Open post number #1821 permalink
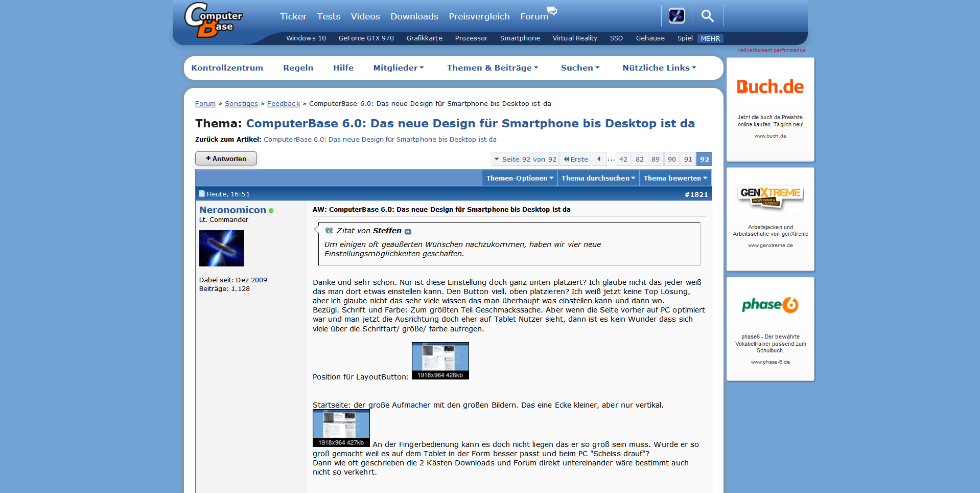Image resolution: width=980 pixels, height=493 pixels. [696, 194]
